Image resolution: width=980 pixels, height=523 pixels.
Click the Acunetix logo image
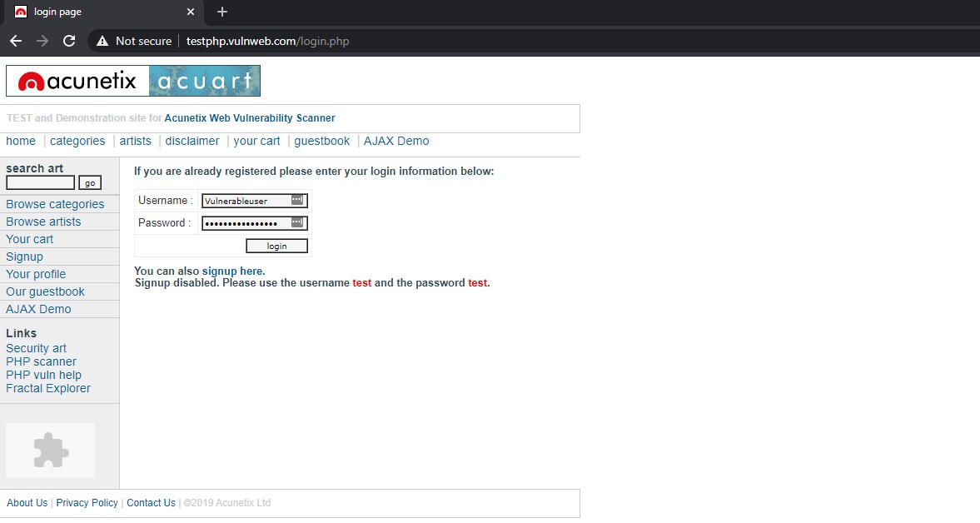pos(77,82)
